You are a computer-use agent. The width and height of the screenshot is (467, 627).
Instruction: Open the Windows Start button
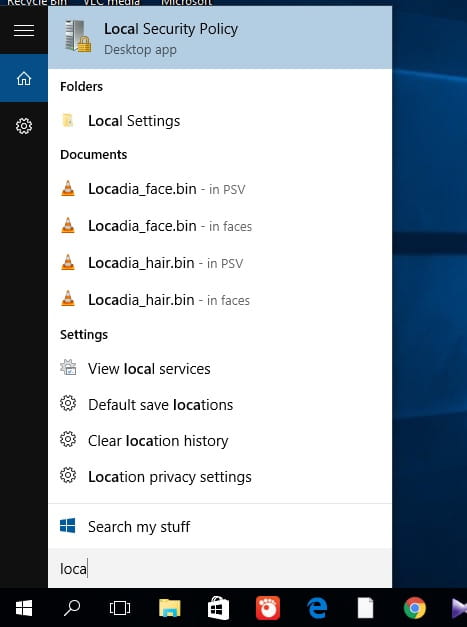click(x=24, y=608)
